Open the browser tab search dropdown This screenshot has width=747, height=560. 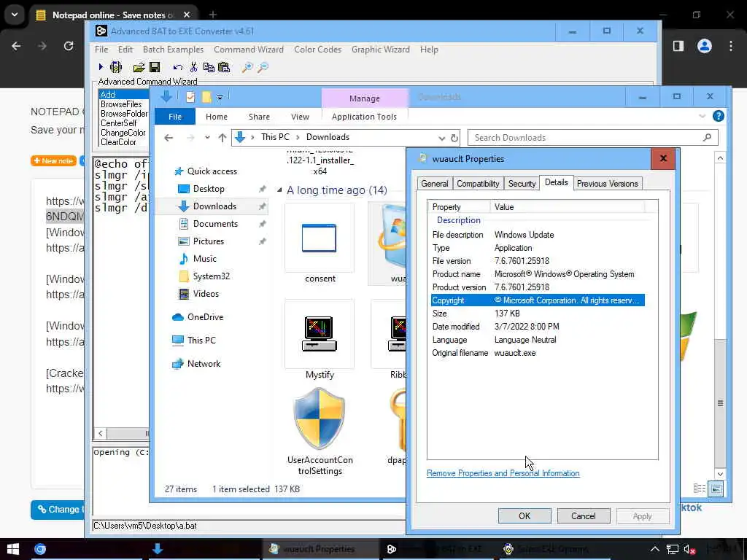[x=15, y=15]
